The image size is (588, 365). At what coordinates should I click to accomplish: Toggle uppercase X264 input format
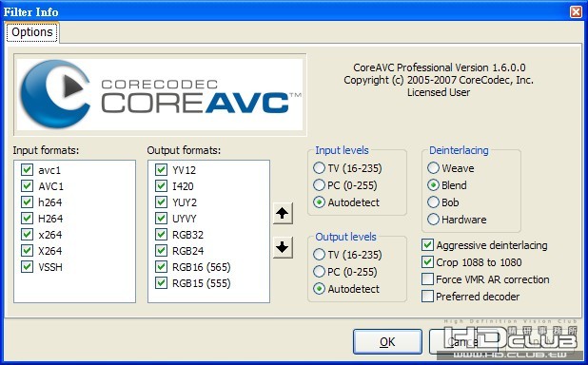[x=27, y=251]
